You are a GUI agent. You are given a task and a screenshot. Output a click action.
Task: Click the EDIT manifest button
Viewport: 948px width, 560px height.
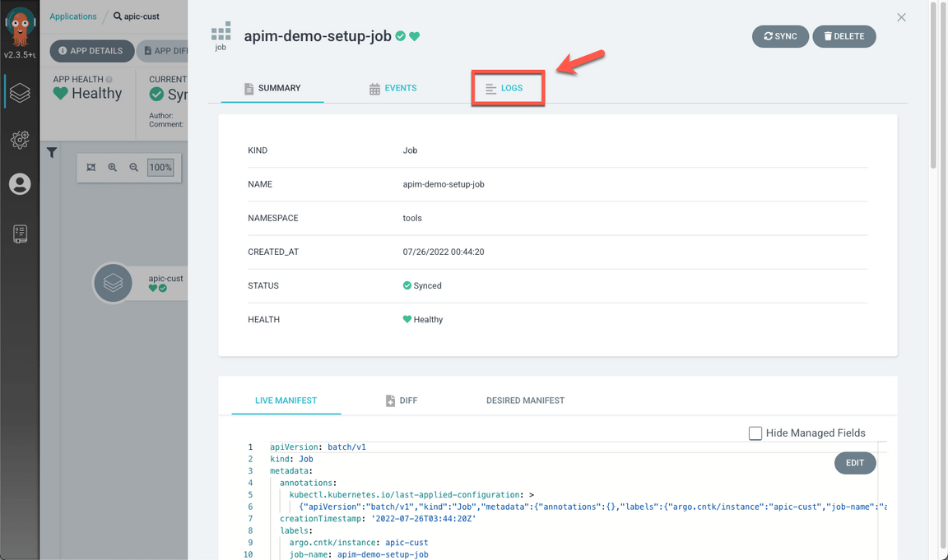(x=854, y=463)
